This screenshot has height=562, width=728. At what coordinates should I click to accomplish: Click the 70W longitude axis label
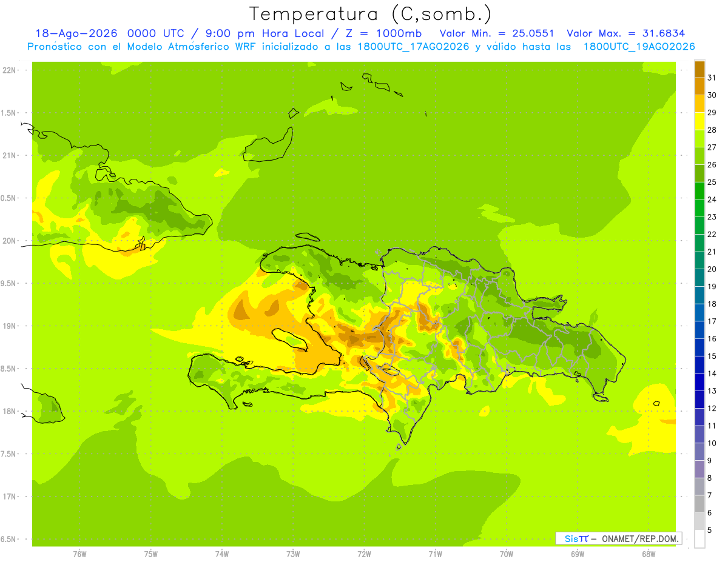coord(507,554)
